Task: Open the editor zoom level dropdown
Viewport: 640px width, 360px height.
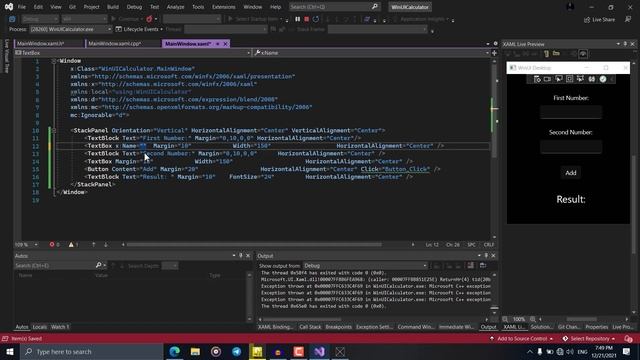Action: pos(27,244)
